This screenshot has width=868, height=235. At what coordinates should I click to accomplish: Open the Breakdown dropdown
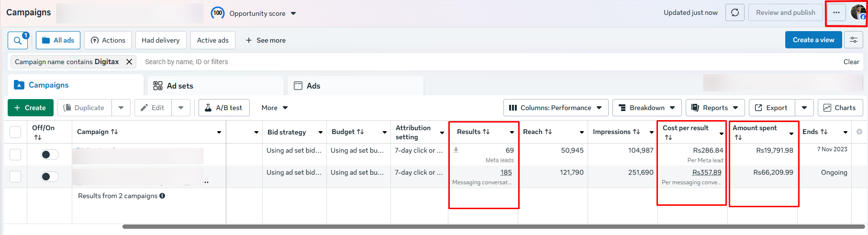coord(646,108)
